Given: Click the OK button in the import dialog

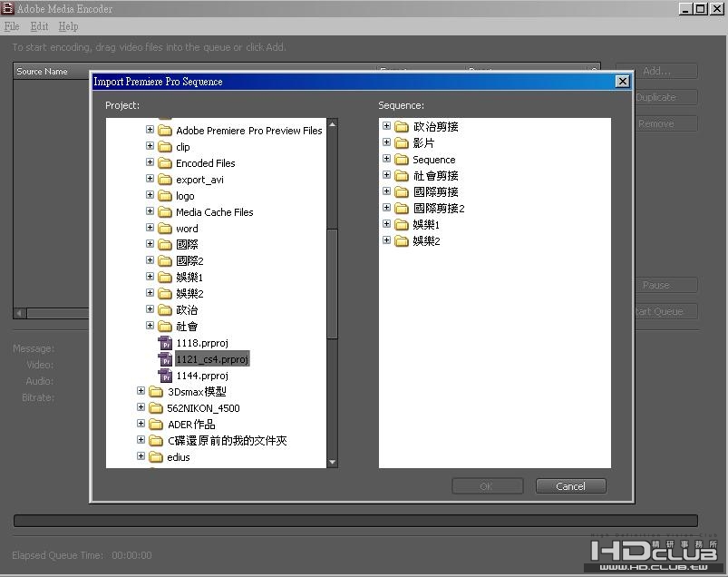Looking at the screenshot, I should (x=488, y=486).
